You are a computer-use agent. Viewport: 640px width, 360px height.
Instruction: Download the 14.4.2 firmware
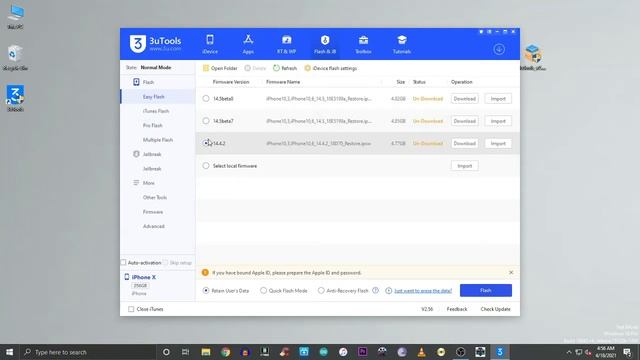coord(464,144)
